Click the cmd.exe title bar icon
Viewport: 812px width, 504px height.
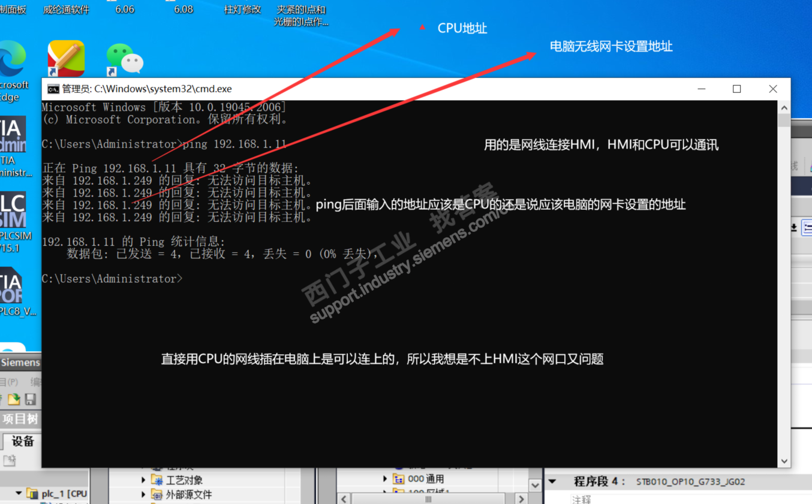click(53, 89)
